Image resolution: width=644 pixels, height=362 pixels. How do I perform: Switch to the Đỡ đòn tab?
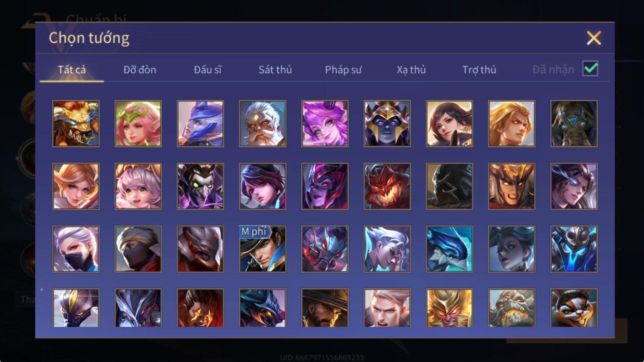pyautogui.click(x=140, y=70)
